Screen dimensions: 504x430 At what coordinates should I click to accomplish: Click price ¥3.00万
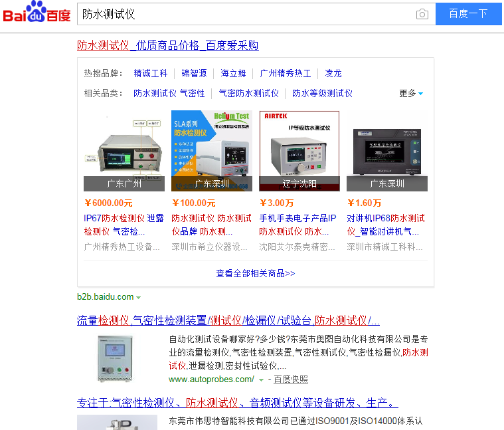(277, 203)
